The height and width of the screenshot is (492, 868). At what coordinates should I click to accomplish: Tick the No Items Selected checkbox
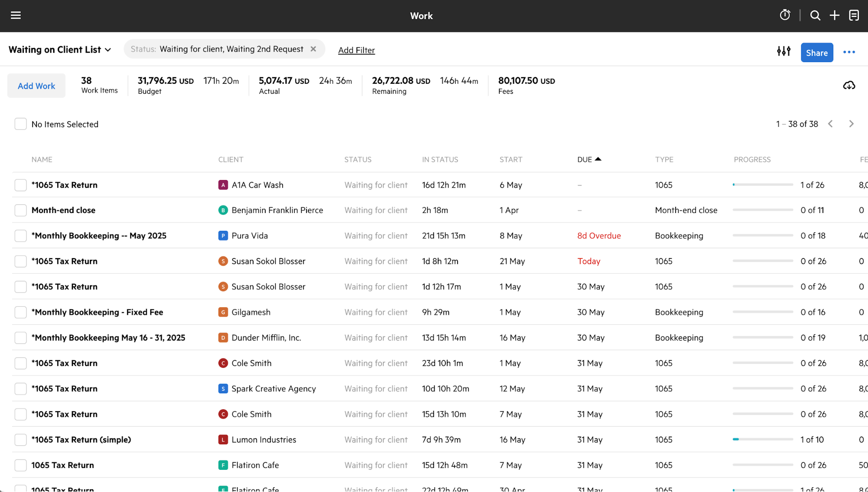20,124
